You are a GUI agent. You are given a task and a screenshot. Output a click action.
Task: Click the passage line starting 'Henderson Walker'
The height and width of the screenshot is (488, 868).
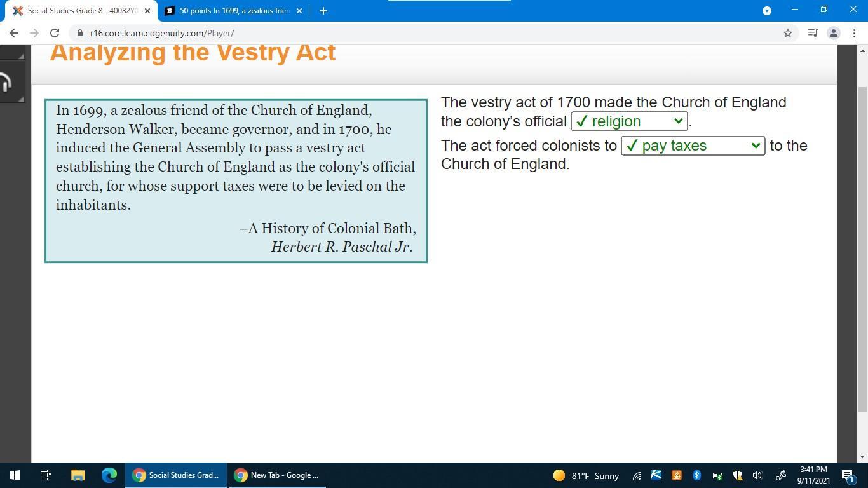point(224,130)
